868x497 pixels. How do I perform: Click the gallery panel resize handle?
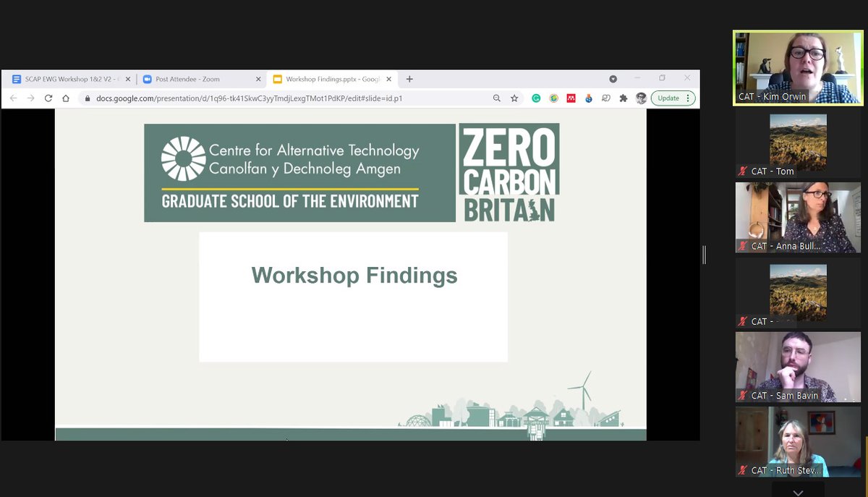point(704,255)
